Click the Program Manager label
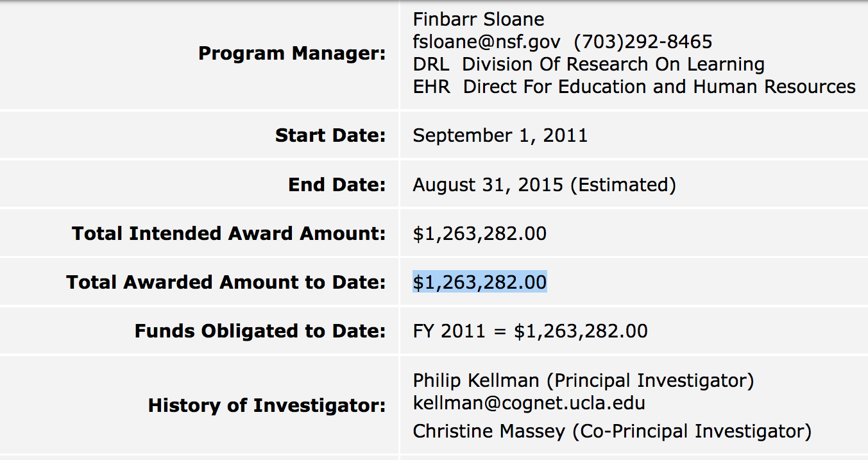868x460 pixels. coord(292,53)
